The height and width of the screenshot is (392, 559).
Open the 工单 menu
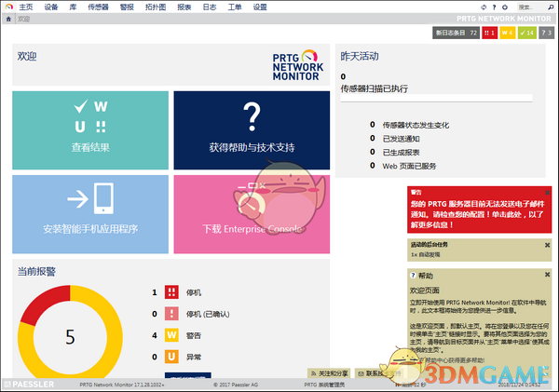pos(235,7)
